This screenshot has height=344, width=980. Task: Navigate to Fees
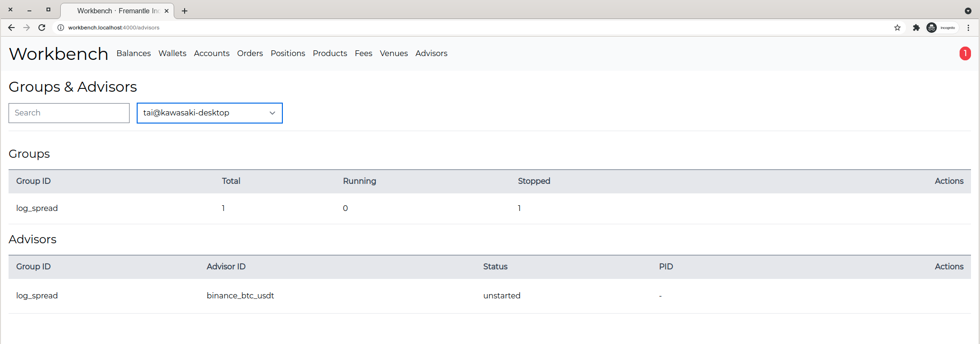(364, 53)
